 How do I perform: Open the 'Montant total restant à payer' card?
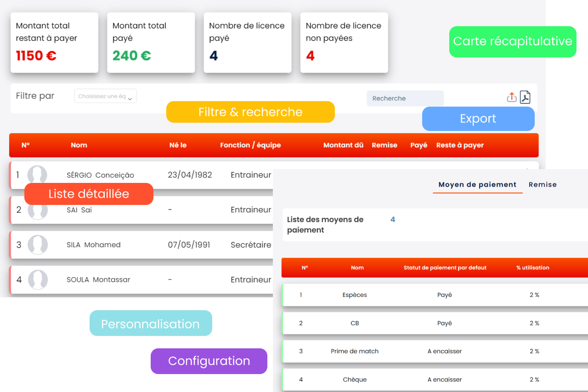click(x=54, y=43)
